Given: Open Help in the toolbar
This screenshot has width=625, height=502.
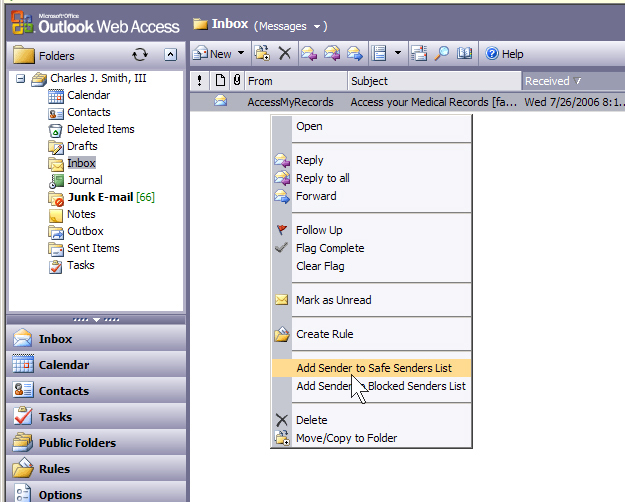Looking at the screenshot, I should tap(504, 54).
